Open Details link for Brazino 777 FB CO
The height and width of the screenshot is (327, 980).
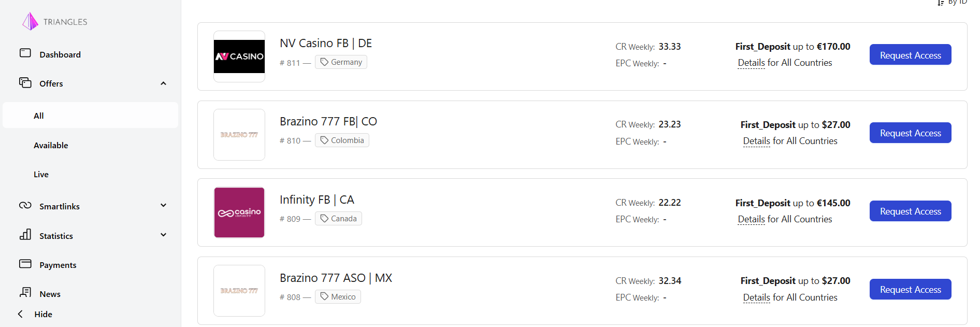click(756, 141)
